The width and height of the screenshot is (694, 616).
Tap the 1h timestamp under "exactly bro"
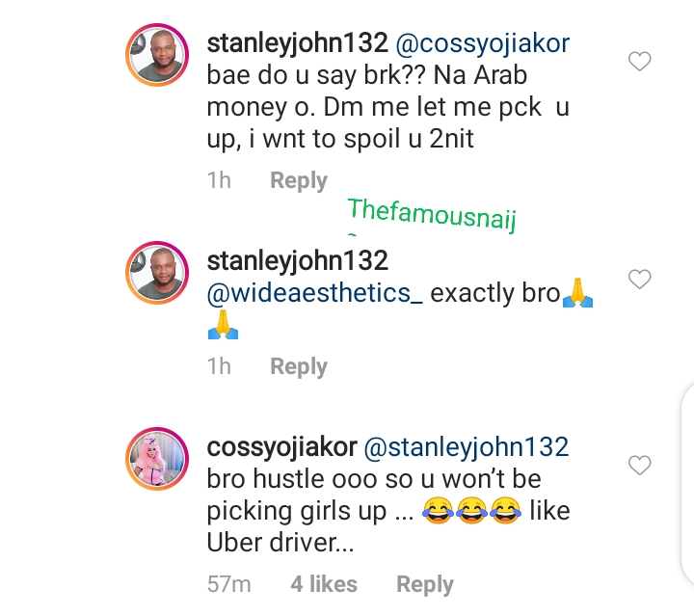pos(219,366)
